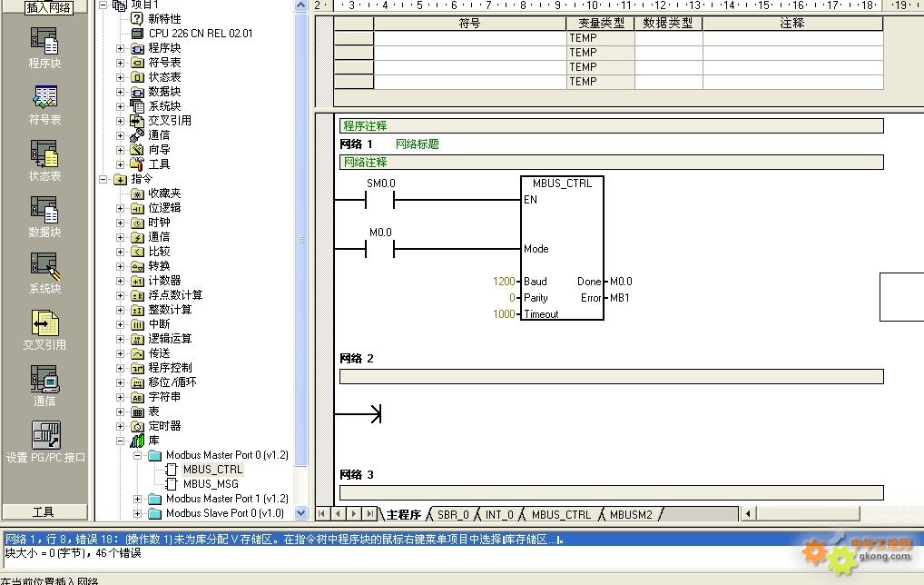Expand Modbus Master Port 1 (v1.2) library
This screenshot has height=585, width=924.
click(137, 499)
